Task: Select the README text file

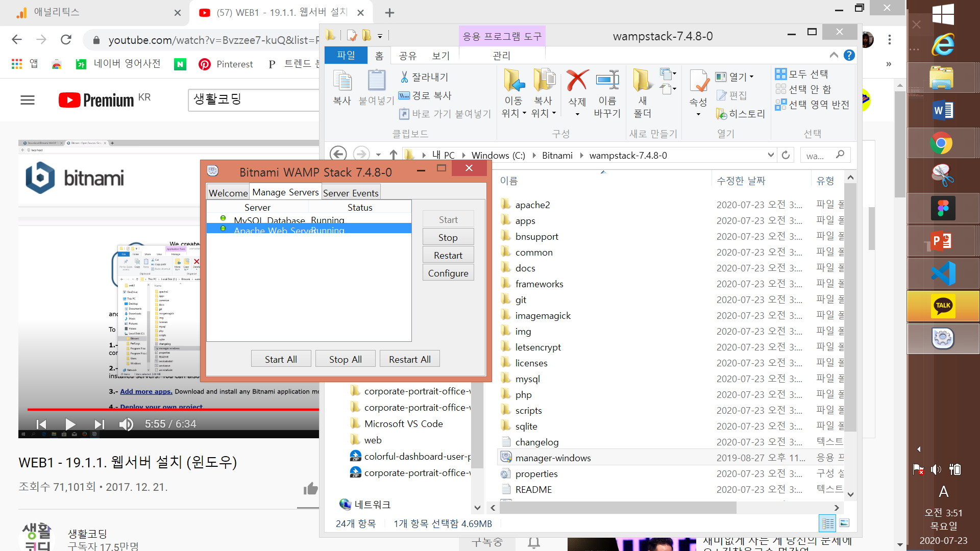Action: [533, 489]
